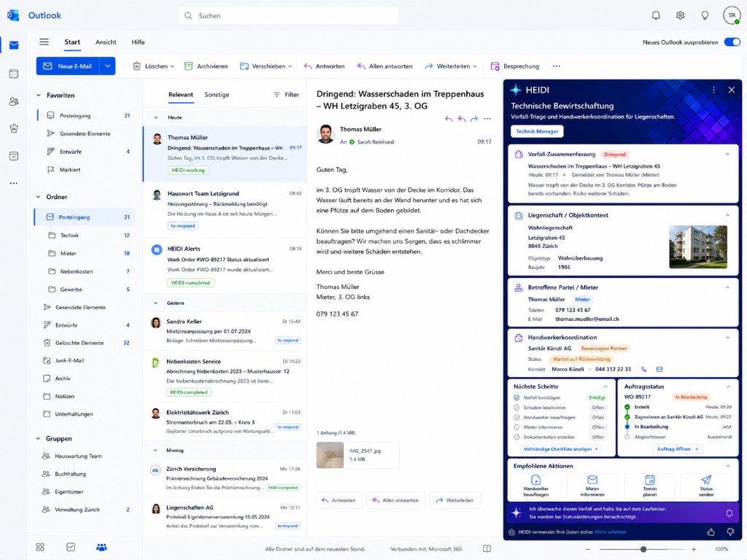Click the Neue E-Mail button
This screenshot has width=747, height=560.
click(68, 66)
